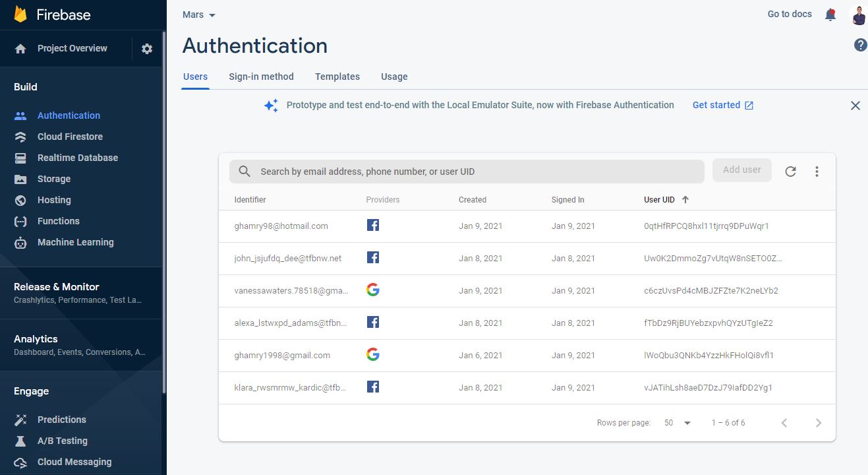868x475 pixels.
Task: Click the Get started link
Action: [723, 106]
